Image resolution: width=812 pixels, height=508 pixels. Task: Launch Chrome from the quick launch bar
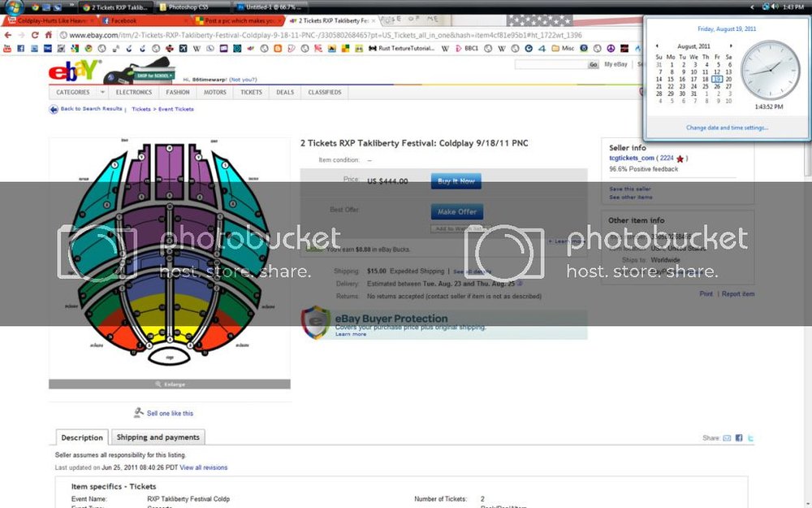35,7
